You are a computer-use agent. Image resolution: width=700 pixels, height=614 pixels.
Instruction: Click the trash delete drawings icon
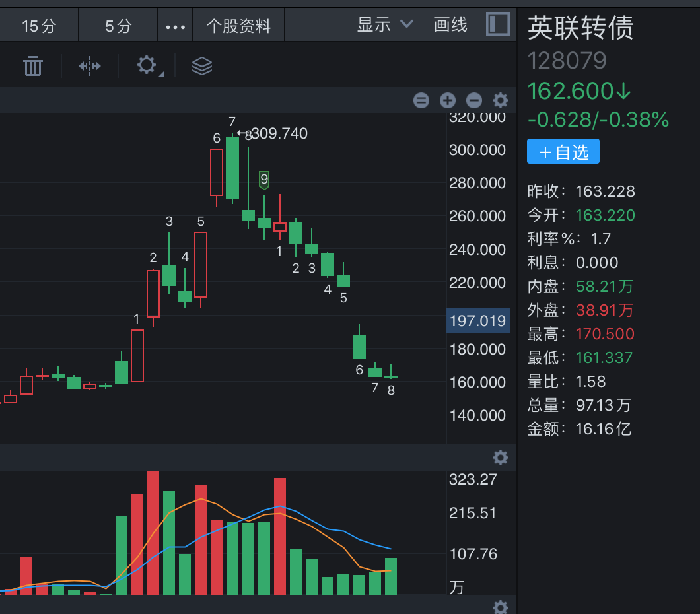tap(33, 66)
